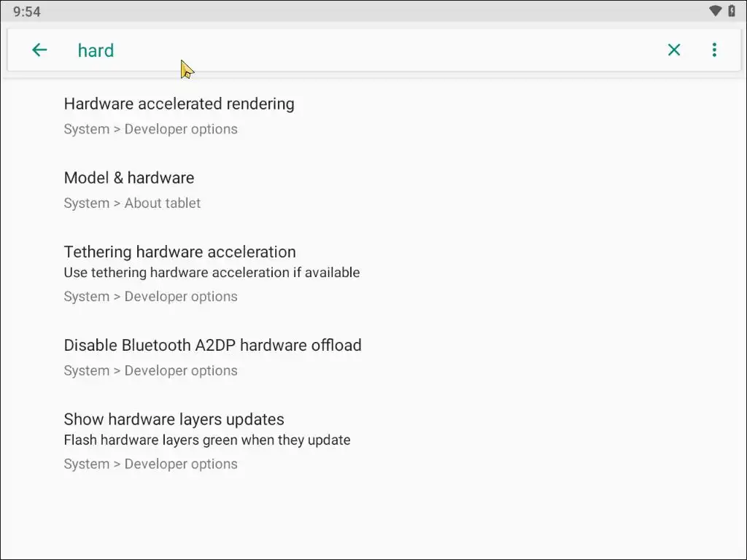The height and width of the screenshot is (560, 747).
Task: Open Disable Bluetooth A2DP hardware offload
Action: 212,346
